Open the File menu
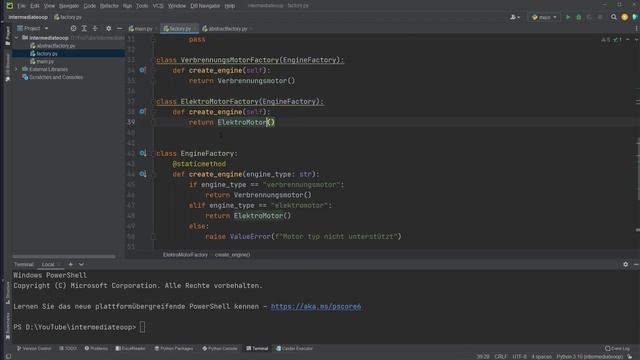 click(21, 6)
